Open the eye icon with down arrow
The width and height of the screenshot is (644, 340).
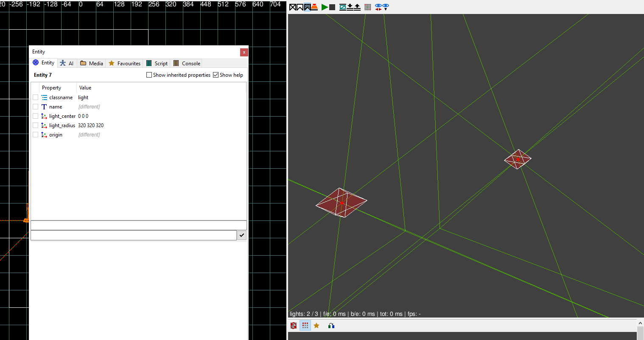point(386,7)
